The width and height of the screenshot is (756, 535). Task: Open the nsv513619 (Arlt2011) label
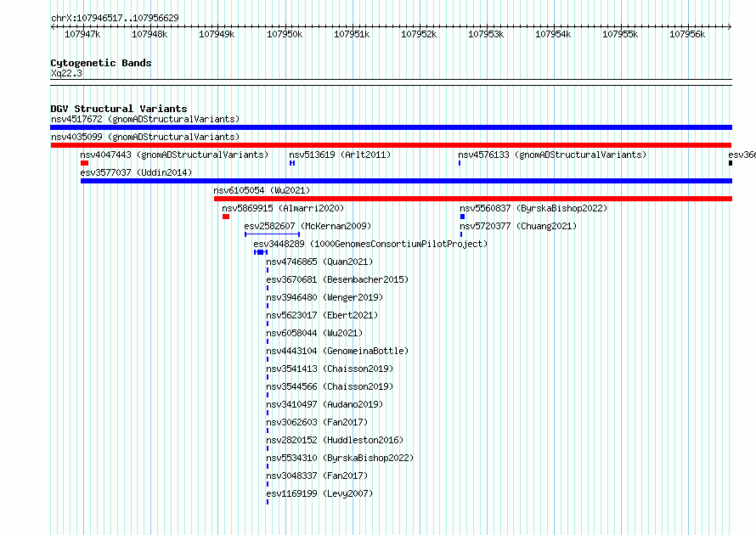tap(340, 155)
